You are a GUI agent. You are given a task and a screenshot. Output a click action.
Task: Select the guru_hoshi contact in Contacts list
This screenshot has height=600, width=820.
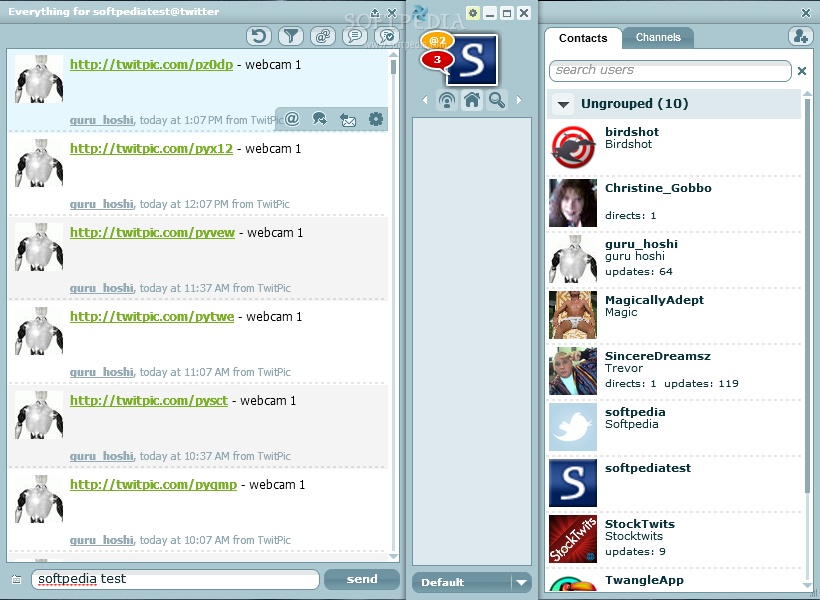pyautogui.click(x=674, y=259)
